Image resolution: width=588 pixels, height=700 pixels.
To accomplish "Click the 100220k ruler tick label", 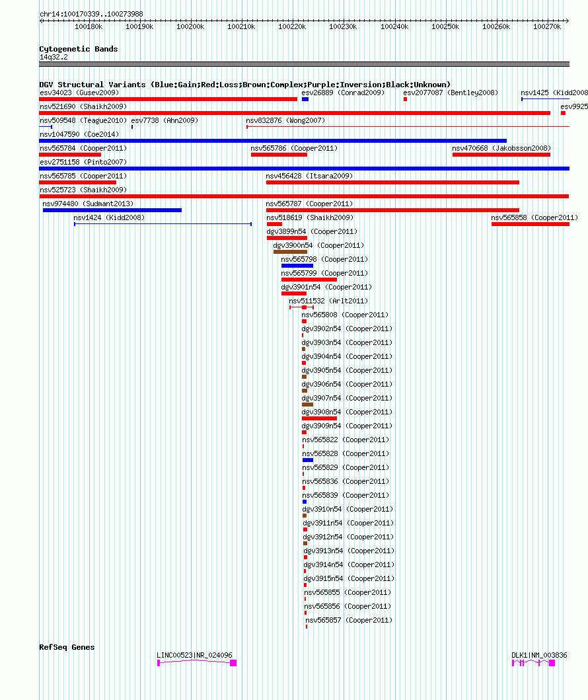I will pyautogui.click(x=292, y=27).
